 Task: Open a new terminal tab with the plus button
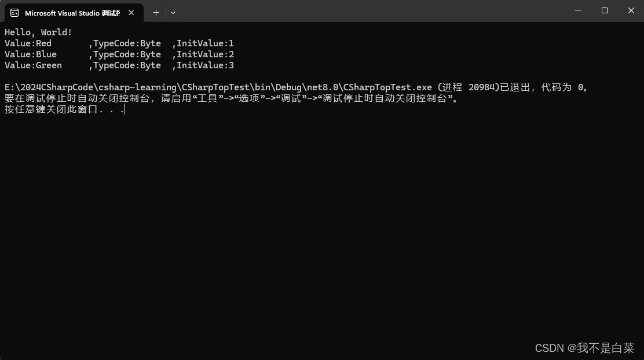[156, 12]
